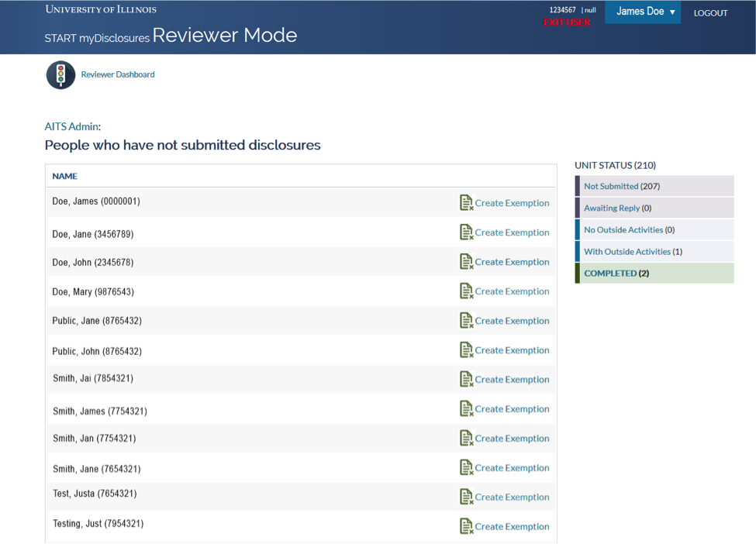Select With Outside Activities (1) status
Viewport: 756px width, 544px height.
coord(654,252)
